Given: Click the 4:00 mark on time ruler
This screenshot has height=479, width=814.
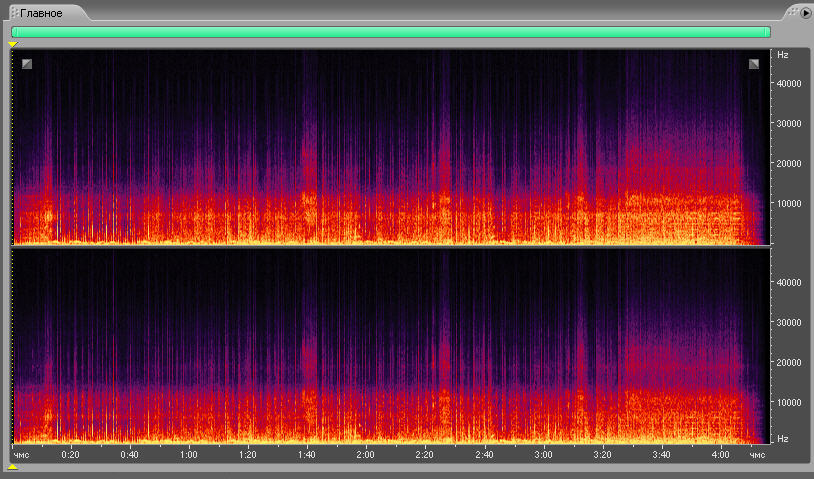Looking at the screenshot, I should point(720,454).
